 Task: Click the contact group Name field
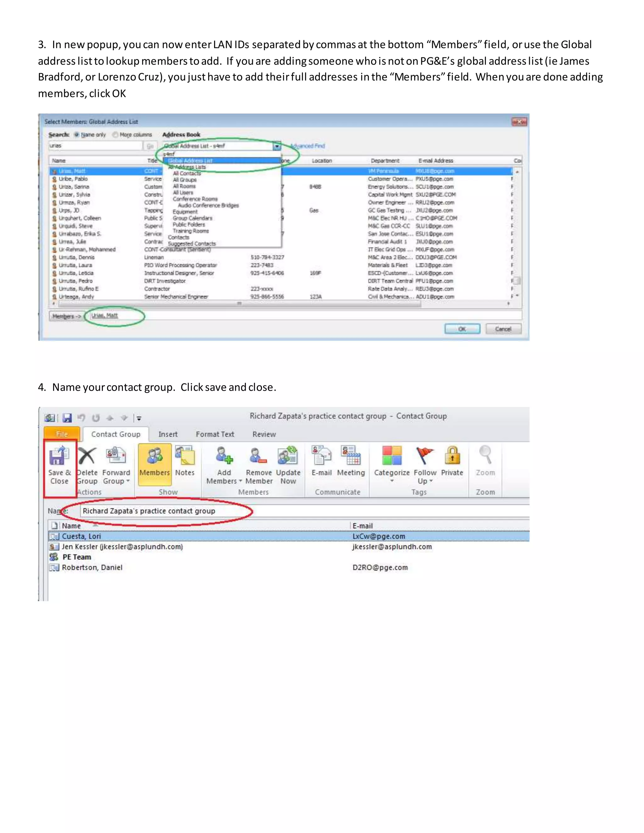(305, 511)
